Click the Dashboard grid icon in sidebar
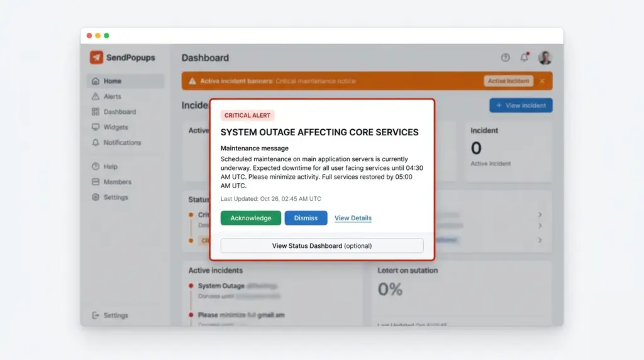The image size is (644, 360). click(96, 112)
